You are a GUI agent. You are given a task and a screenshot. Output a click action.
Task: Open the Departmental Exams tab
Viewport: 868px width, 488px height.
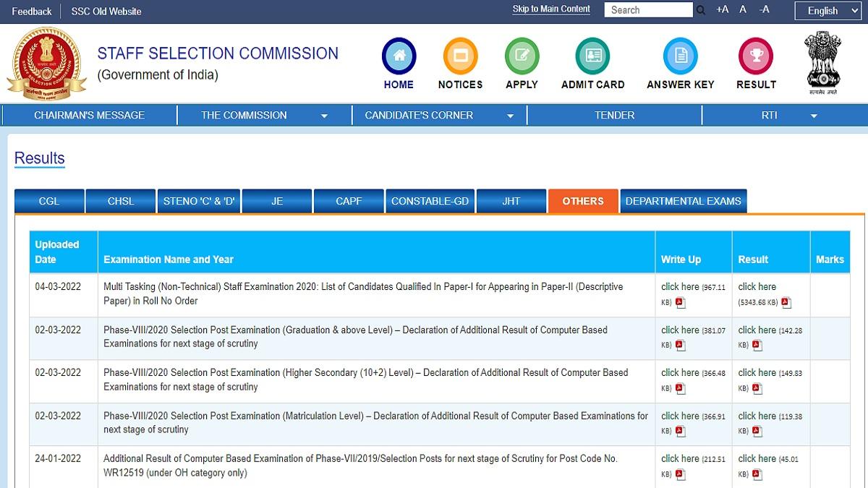click(683, 201)
